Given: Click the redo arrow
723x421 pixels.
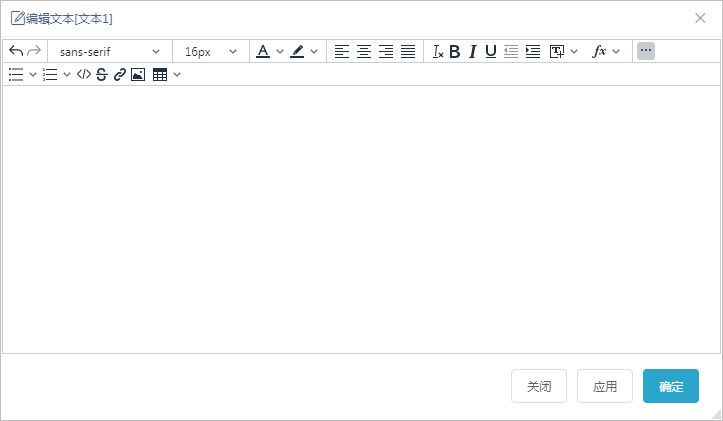Looking at the screenshot, I should 34,51.
